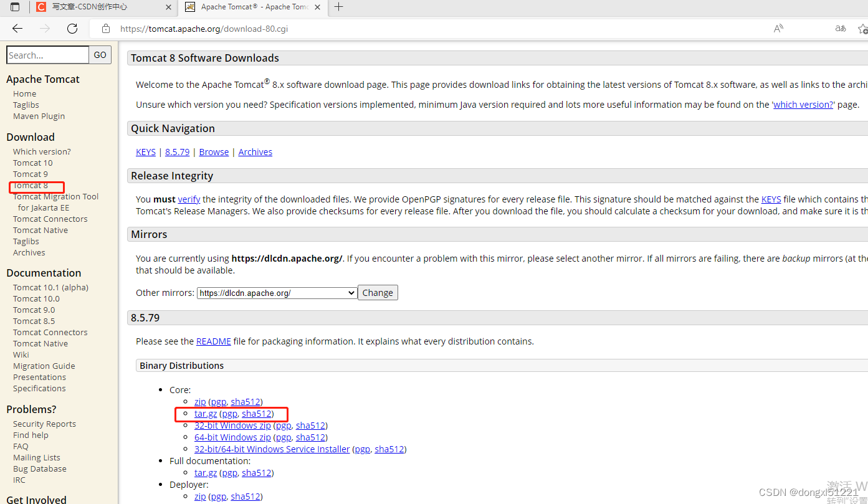Download Deployer zip

(200, 497)
